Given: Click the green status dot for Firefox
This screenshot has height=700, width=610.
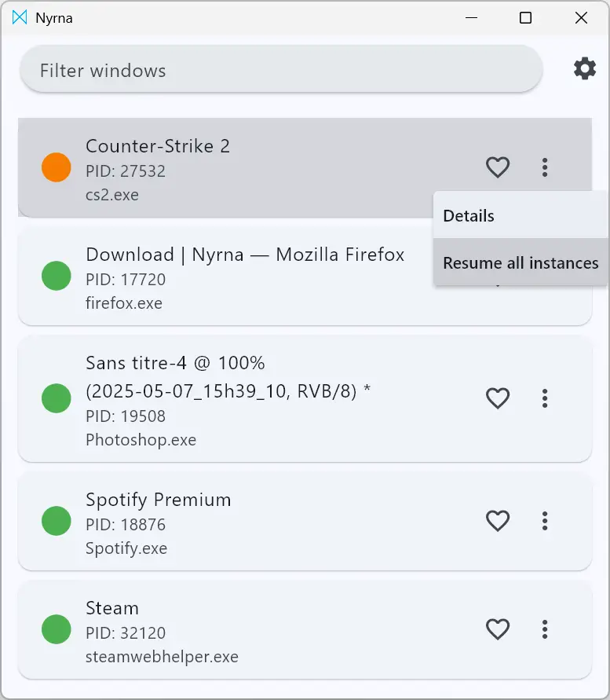Looking at the screenshot, I should (57, 276).
